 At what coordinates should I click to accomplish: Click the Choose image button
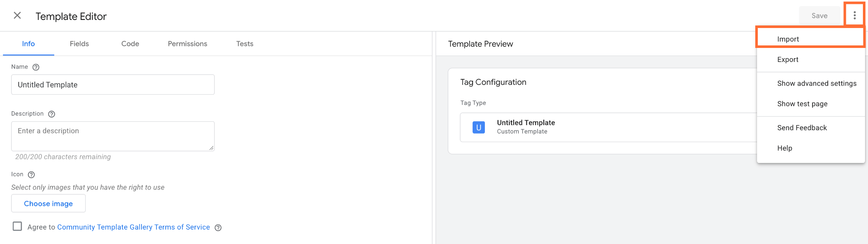pyautogui.click(x=48, y=204)
